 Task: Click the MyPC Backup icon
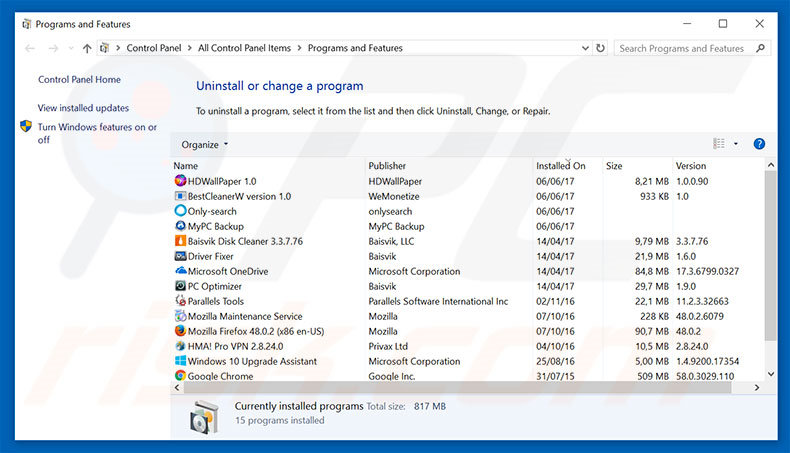coord(180,226)
